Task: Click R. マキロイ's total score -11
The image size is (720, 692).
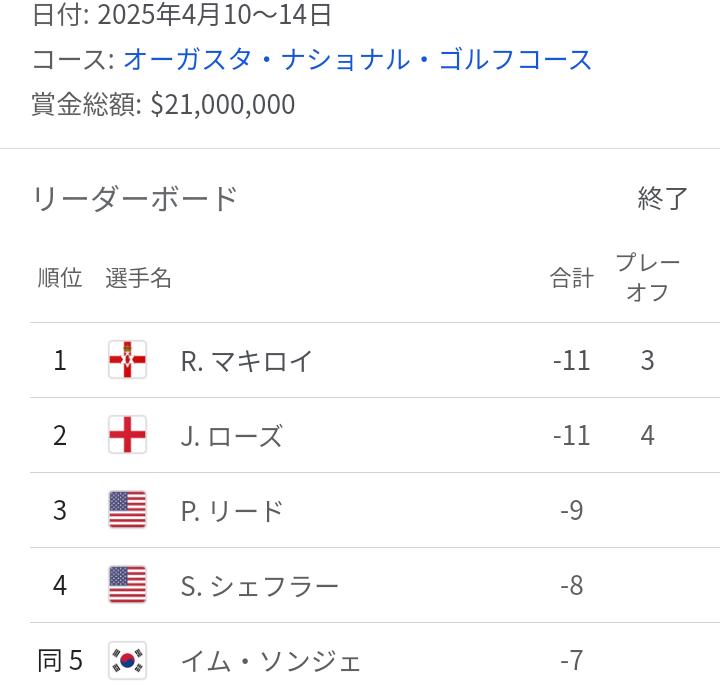Action: click(571, 360)
